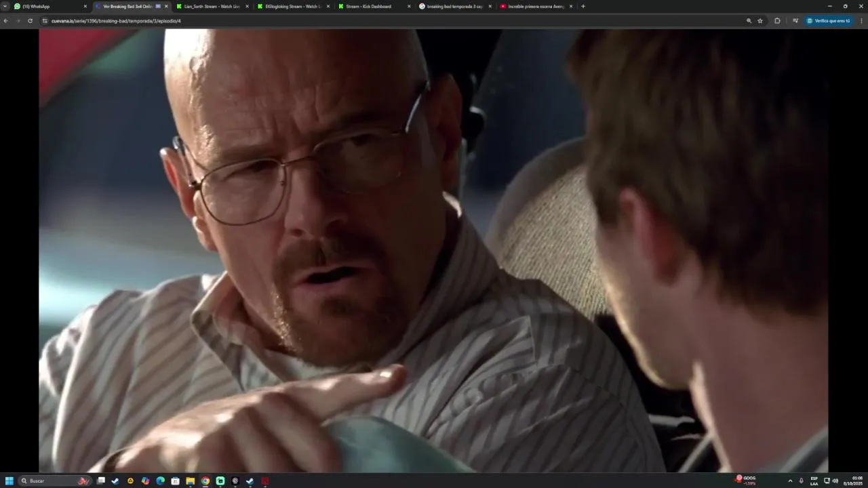Open the green Kick app on taskbar
The height and width of the screenshot is (488, 868).
click(220, 481)
